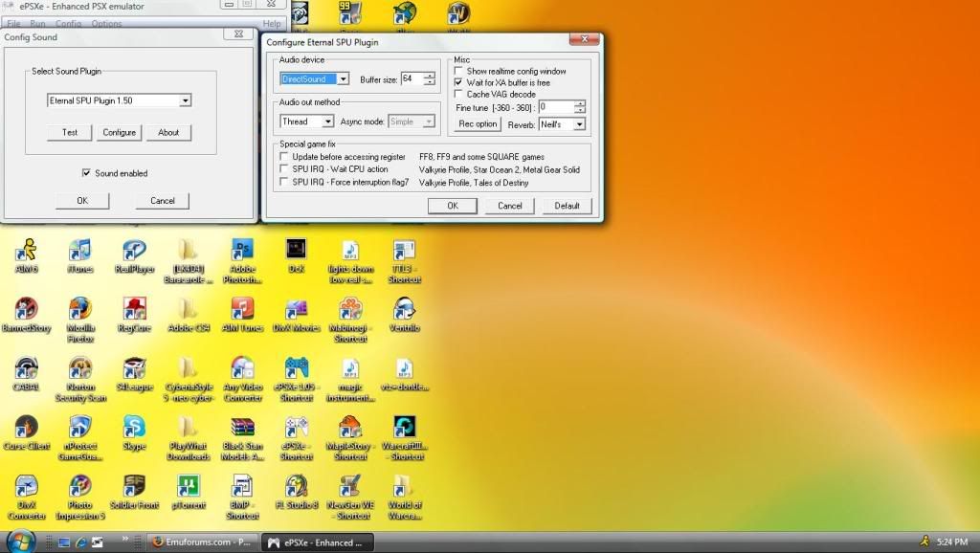Select the RegCure desktop icon
980x553 pixels.
[x=134, y=315]
